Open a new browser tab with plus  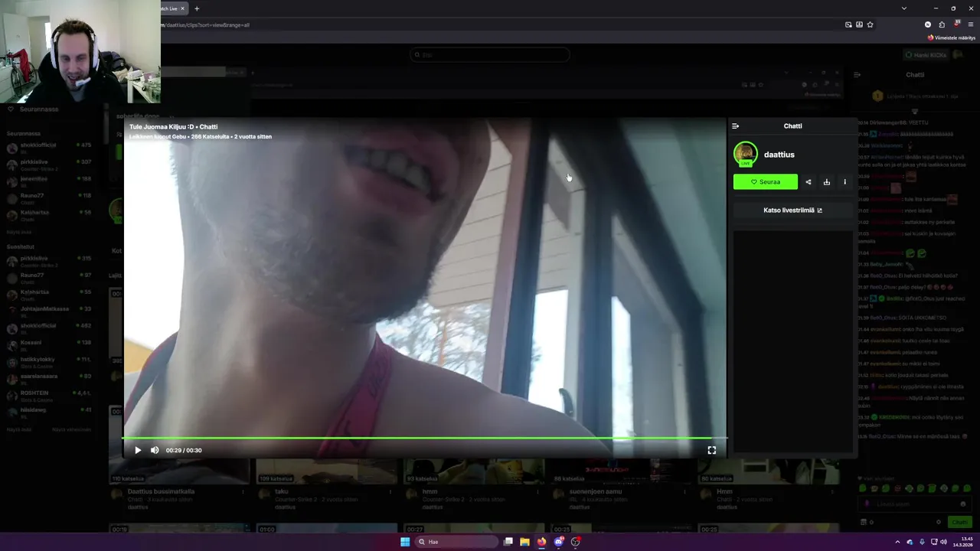click(x=197, y=8)
